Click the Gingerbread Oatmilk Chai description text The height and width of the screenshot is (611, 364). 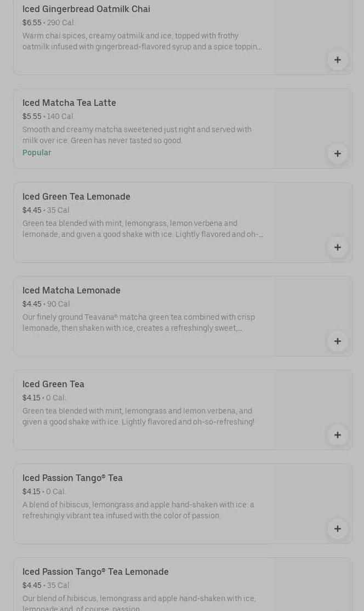point(141,41)
